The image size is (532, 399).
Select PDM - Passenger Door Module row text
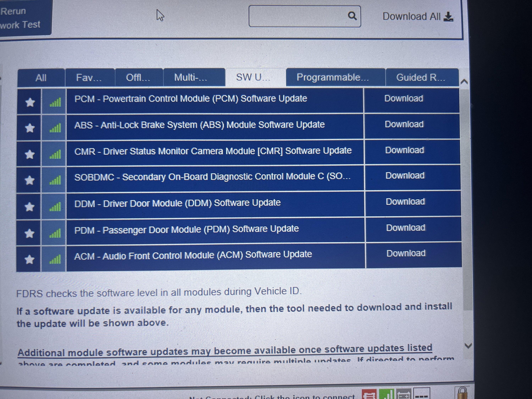(186, 229)
